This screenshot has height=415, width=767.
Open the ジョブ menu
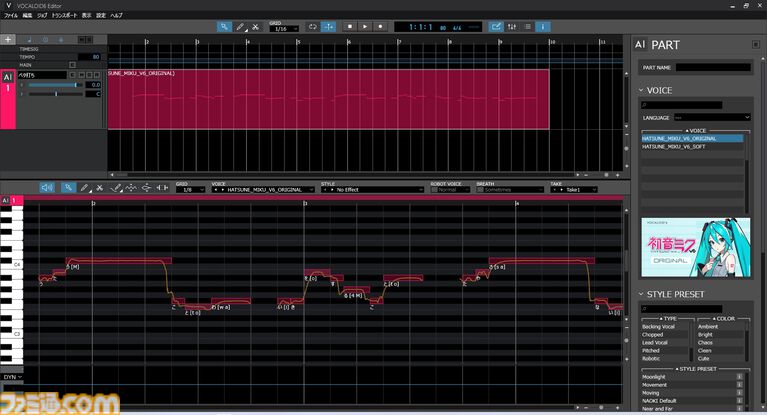(42, 16)
